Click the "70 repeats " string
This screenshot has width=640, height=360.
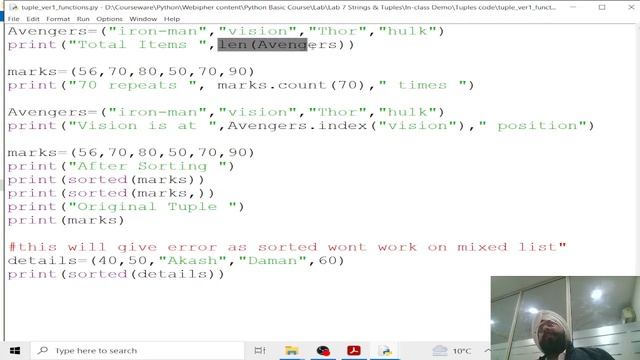click(x=133, y=85)
